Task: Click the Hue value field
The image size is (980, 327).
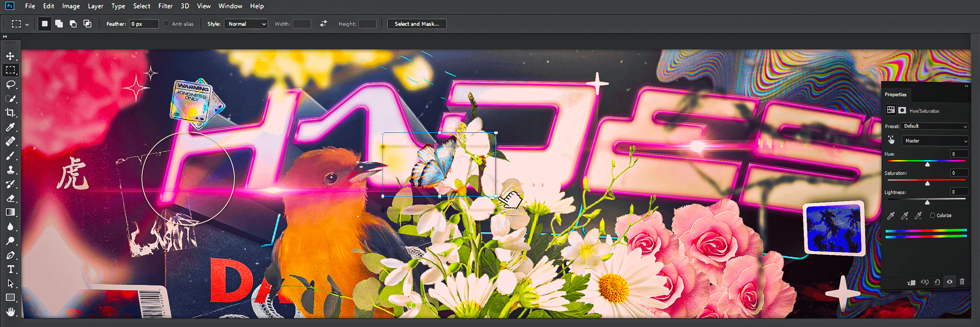Action: coord(959,154)
